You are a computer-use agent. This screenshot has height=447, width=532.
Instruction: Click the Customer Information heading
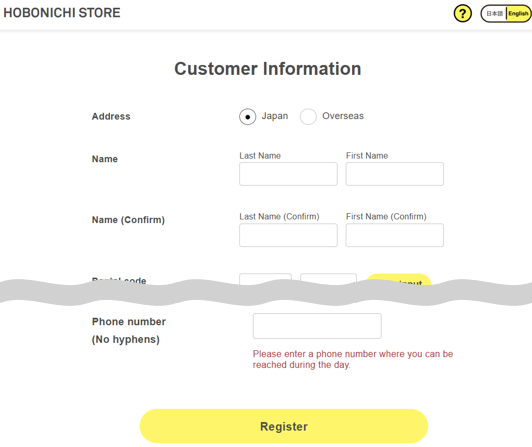pos(268,69)
